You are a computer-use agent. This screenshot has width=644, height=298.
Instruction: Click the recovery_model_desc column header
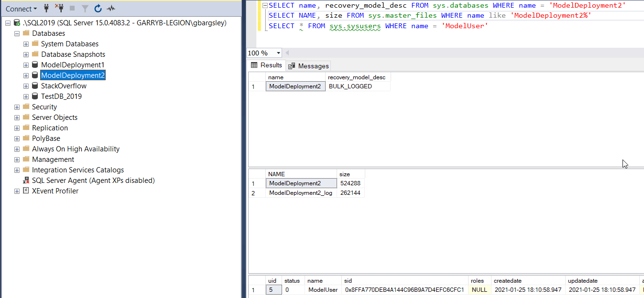click(x=357, y=77)
